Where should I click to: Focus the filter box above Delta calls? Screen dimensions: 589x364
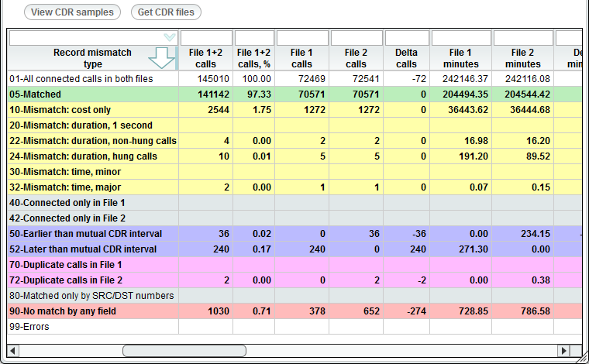click(x=406, y=38)
